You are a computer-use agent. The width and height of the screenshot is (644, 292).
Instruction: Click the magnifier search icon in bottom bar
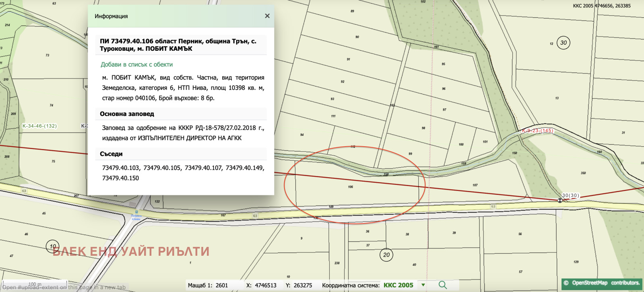coord(443,285)
